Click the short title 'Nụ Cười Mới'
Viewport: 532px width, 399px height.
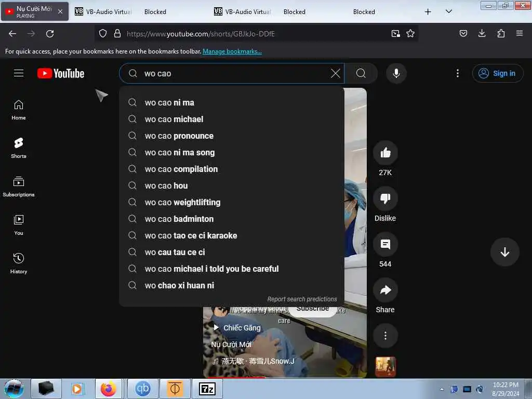tap(231, 344)
